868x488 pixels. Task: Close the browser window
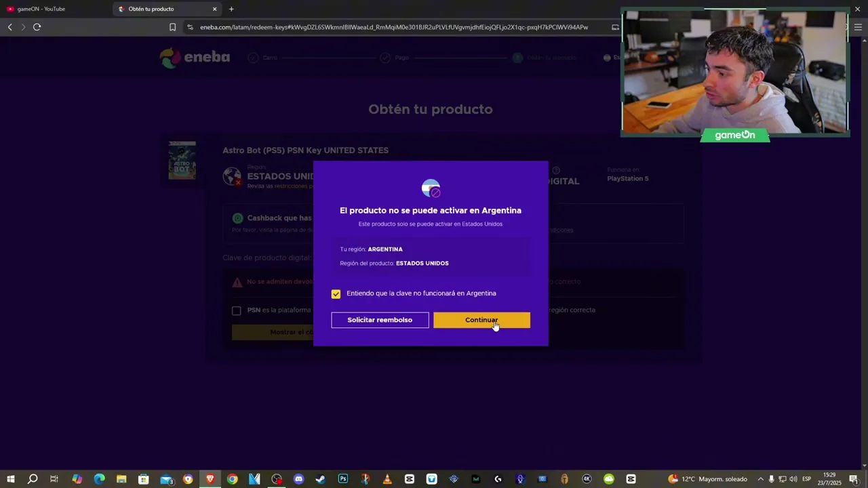point(857,9)
